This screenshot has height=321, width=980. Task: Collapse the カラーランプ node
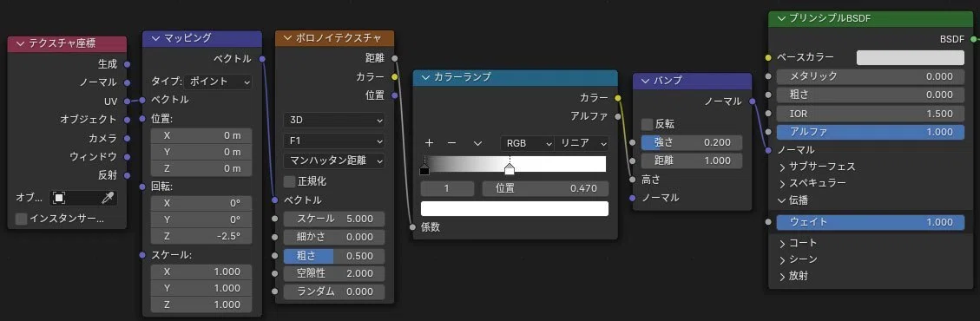(425, 77)
